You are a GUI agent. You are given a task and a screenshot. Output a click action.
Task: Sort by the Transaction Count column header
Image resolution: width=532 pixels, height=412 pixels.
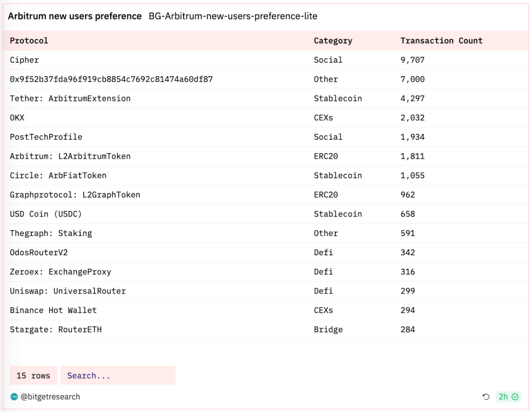441,41
